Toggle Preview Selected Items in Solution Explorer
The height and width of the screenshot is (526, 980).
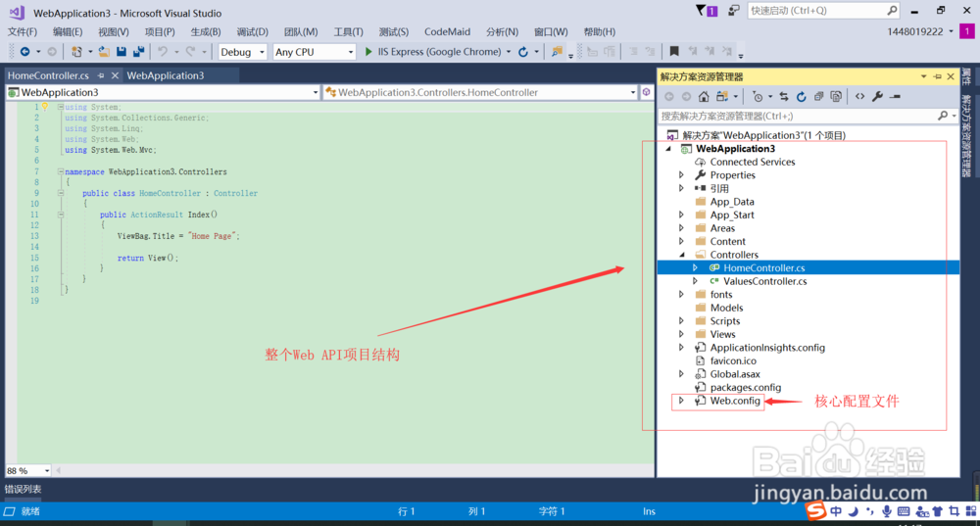[x=895, y=97]
